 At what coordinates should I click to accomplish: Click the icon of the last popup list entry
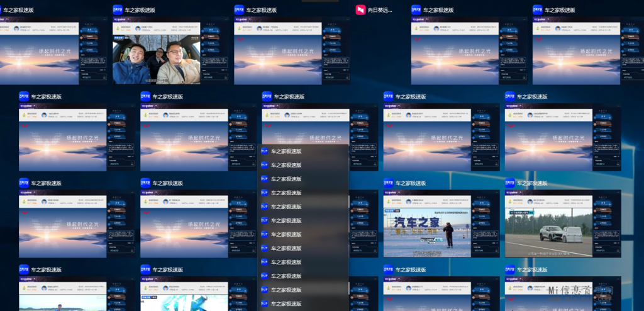coord(265,303)
